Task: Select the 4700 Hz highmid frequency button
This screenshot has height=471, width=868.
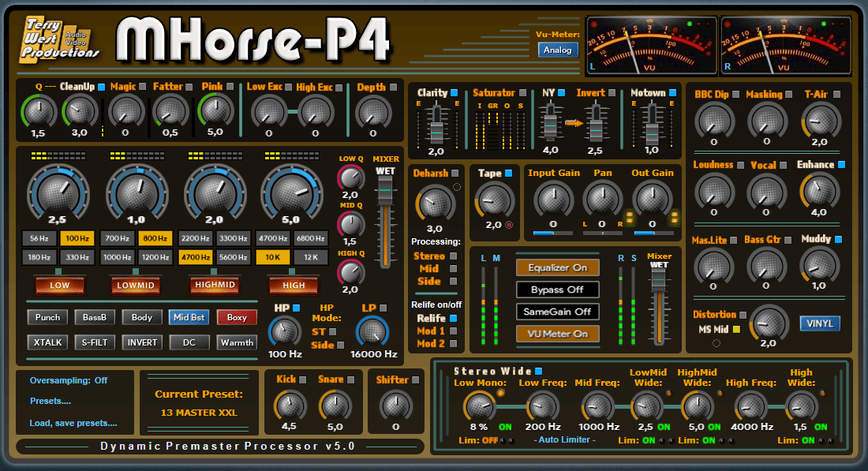Action: (x=195, y=257)
